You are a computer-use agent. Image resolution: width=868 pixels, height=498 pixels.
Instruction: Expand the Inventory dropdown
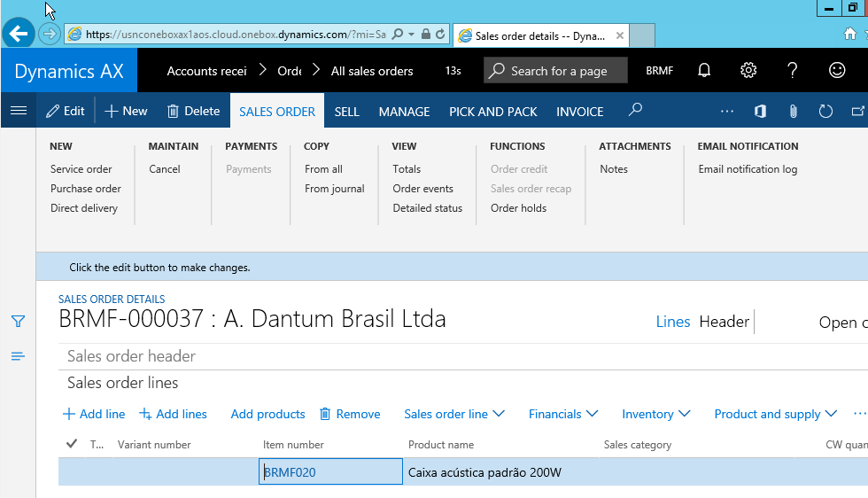(x=655, y=414)
